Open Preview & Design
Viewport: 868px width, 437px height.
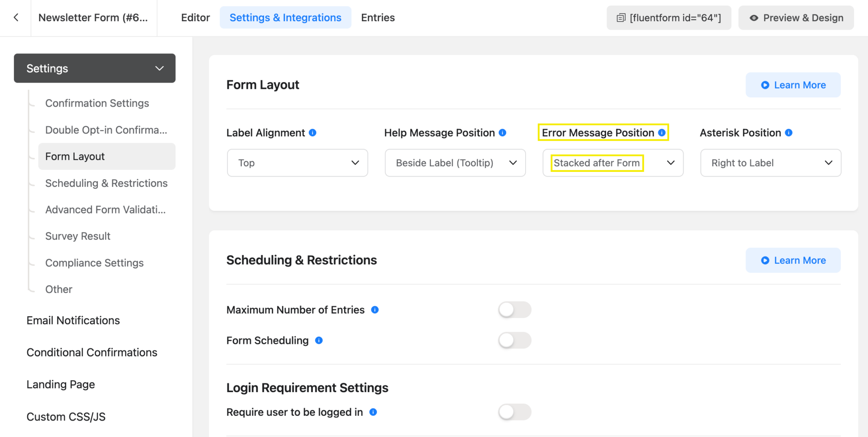tap(796, 18)
